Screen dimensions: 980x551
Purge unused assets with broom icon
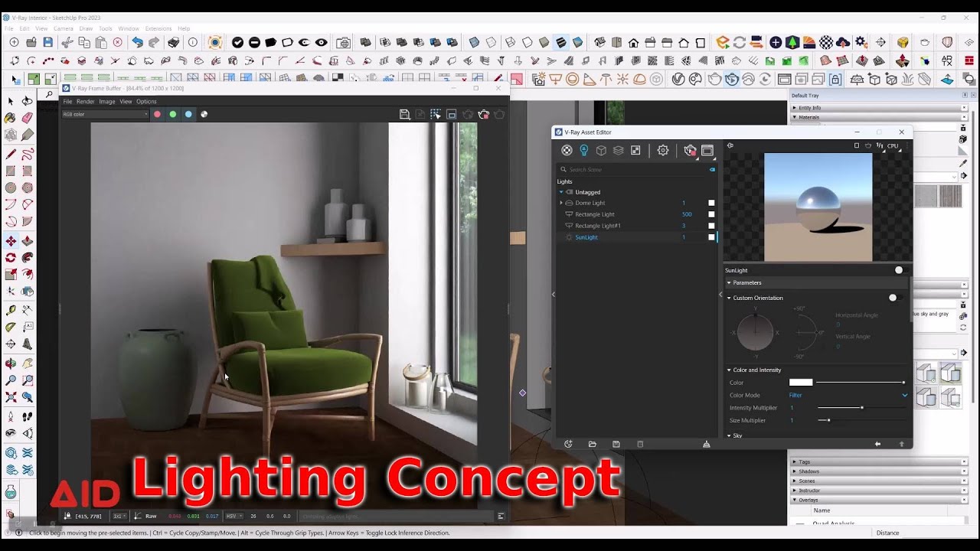707,444
